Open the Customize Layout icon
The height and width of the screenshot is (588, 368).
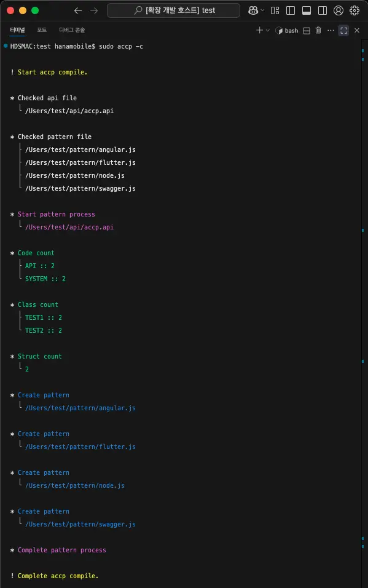click(276, 10)
